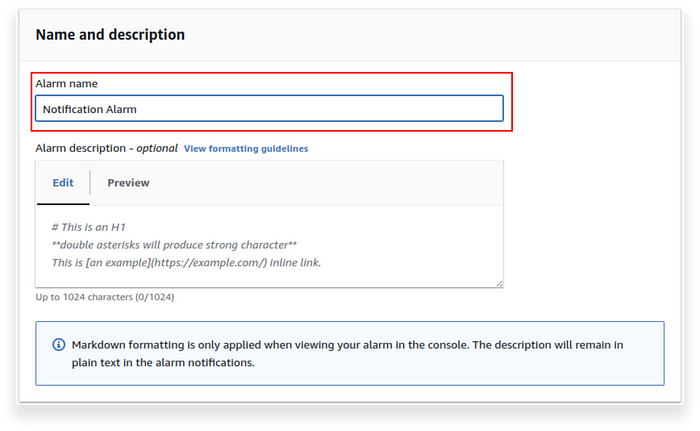The image size is (700, 431).
Task: Click inside the Alarm description textarea
Action: (x=269, y=246)
